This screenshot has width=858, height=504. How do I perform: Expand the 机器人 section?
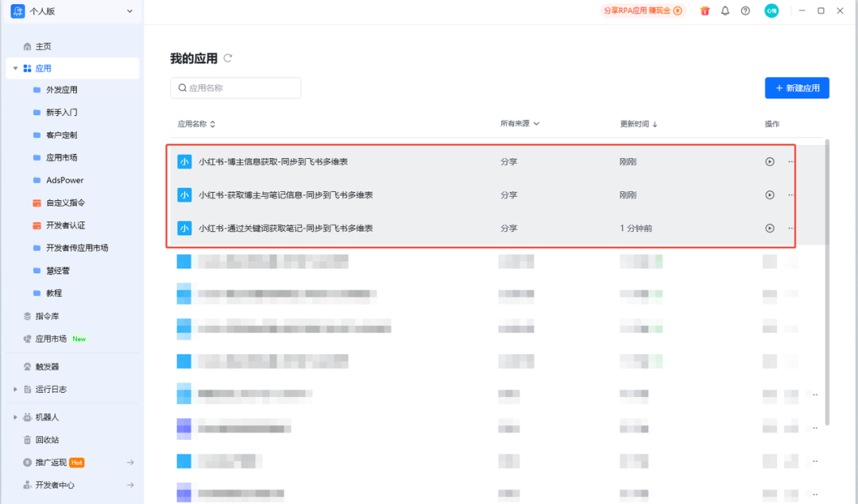tap(15, 417)
